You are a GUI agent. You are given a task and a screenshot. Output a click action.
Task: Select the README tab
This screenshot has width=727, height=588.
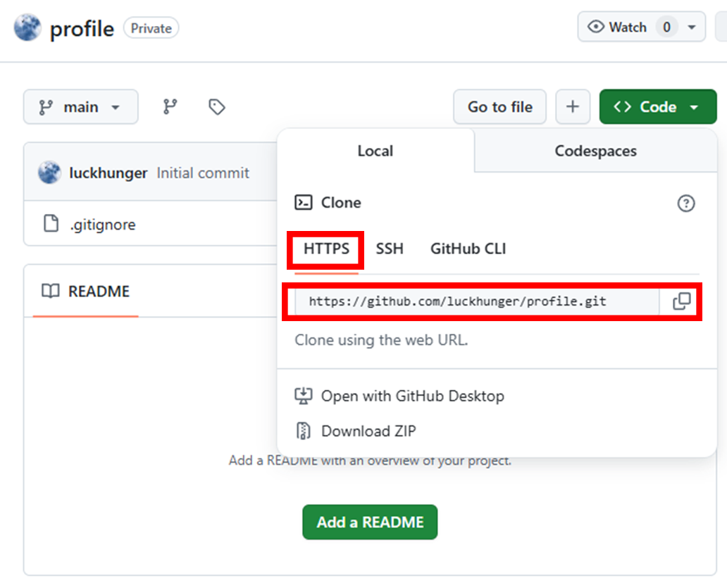[86, 292]
